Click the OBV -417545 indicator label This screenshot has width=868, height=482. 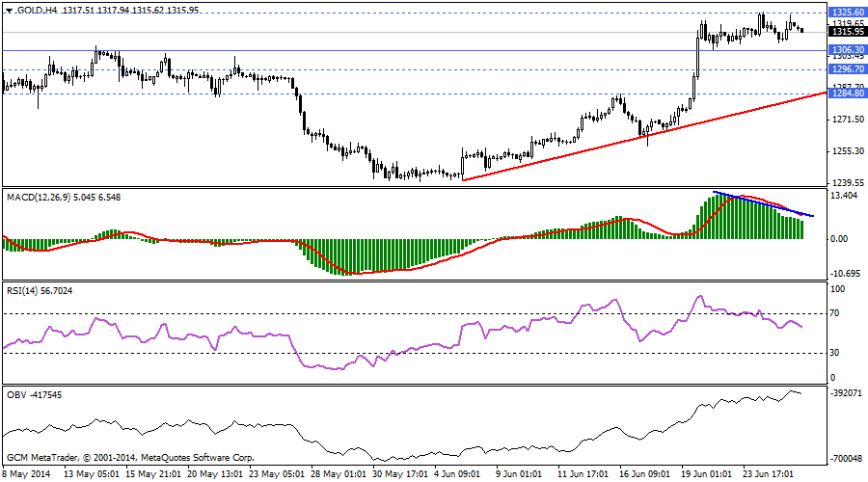coord(35,395)
